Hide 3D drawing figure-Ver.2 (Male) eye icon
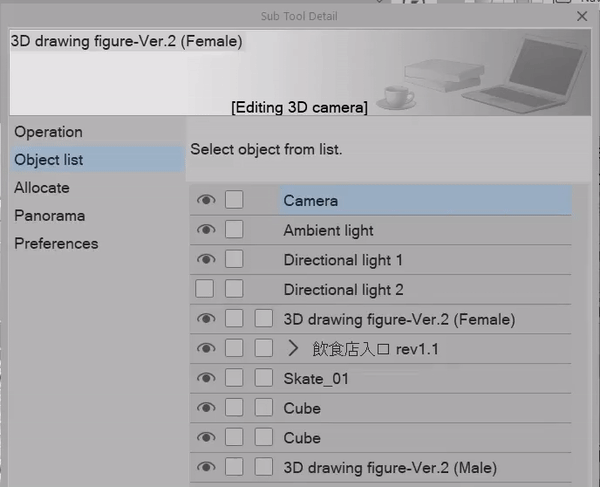Viewport: 600px width, 487px height. (x=206, y=467)
